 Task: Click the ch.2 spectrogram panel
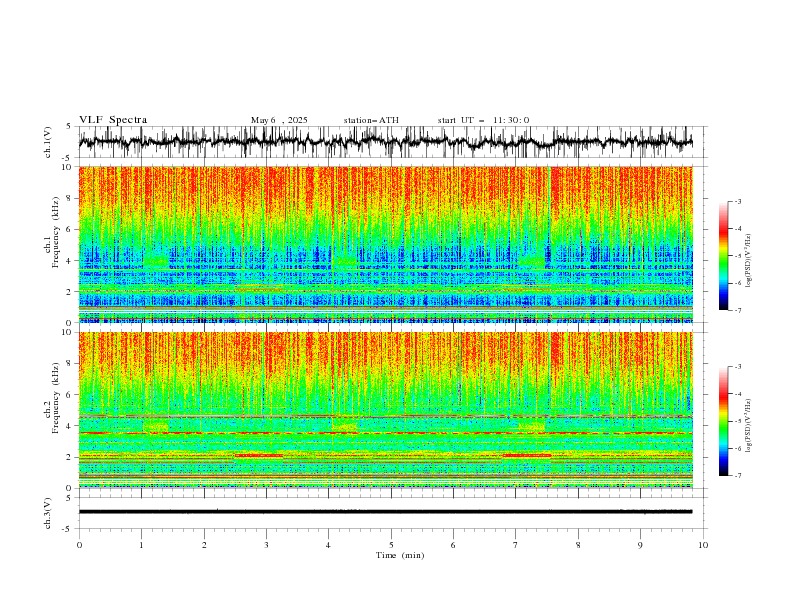coord(385,410)
